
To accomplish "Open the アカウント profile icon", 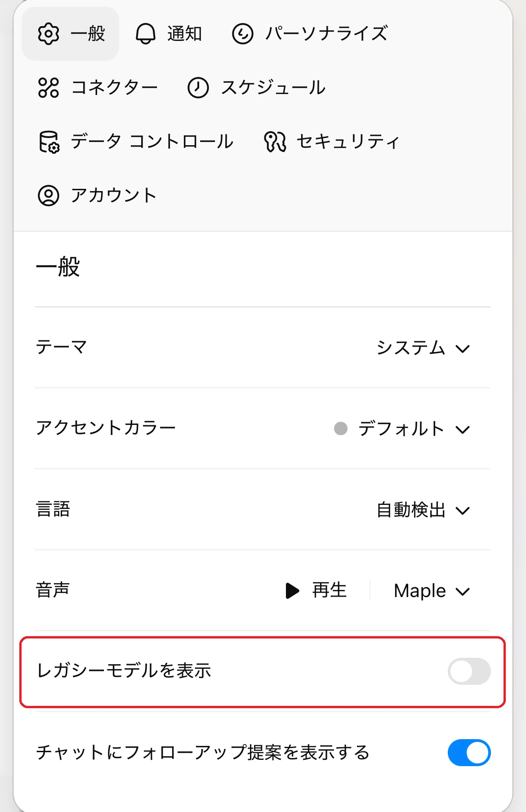I will 49,196.
